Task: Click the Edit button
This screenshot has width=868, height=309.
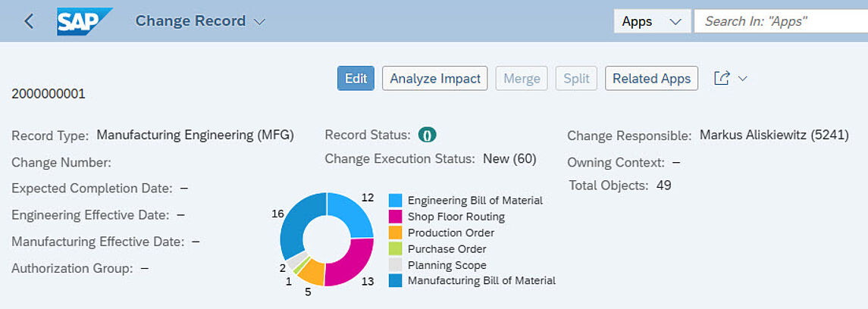Action: [x=356, y=79]
